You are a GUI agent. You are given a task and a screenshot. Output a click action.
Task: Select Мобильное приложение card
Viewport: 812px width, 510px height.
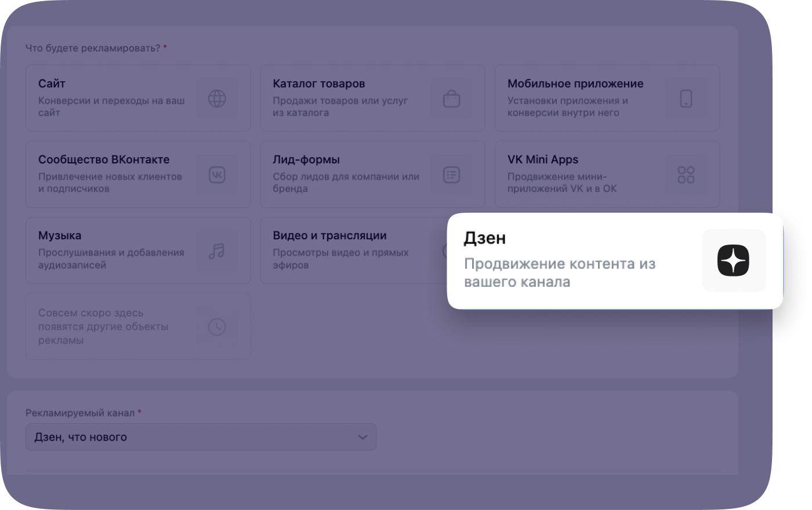point(607,98)
